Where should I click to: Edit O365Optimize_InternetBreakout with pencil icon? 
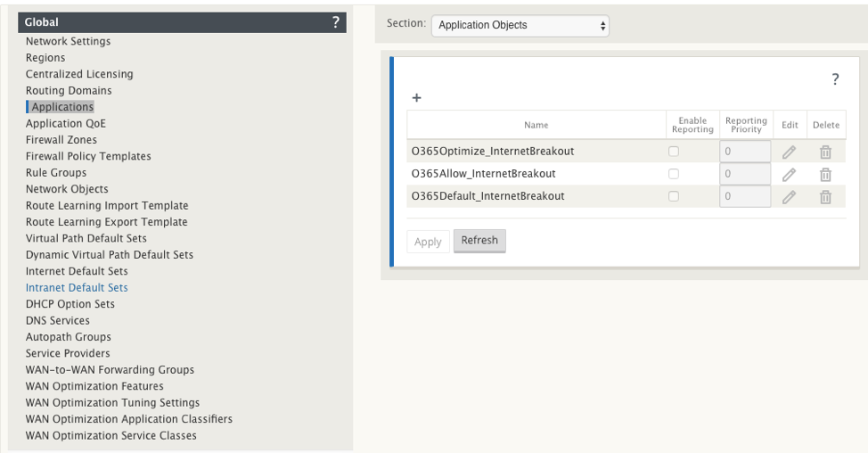[x=789, y=152]
